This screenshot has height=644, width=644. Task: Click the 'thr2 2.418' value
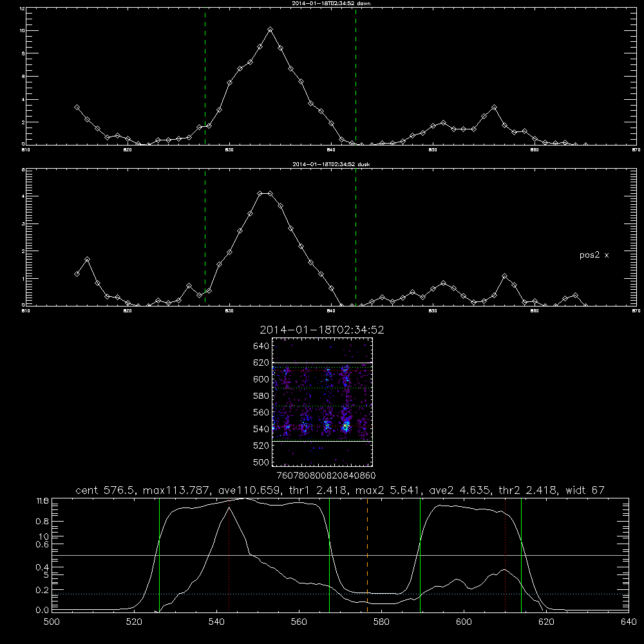[529, 490]
